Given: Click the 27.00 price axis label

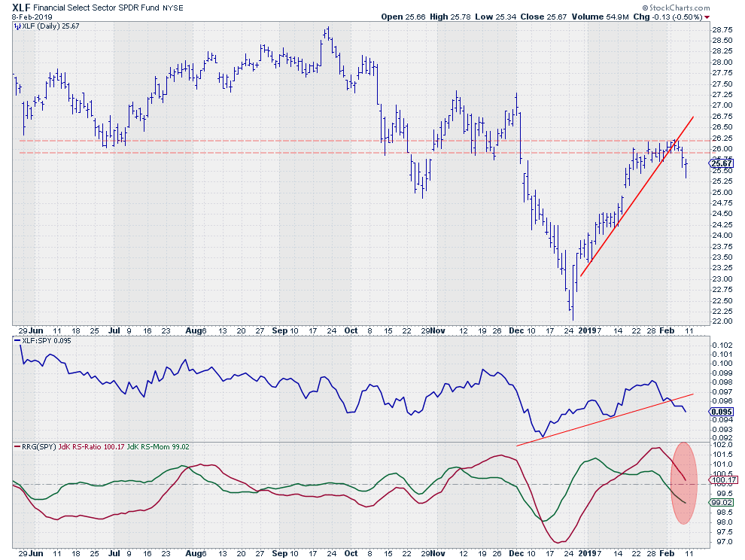Looking at the screenshot, I should click(722, 105).
